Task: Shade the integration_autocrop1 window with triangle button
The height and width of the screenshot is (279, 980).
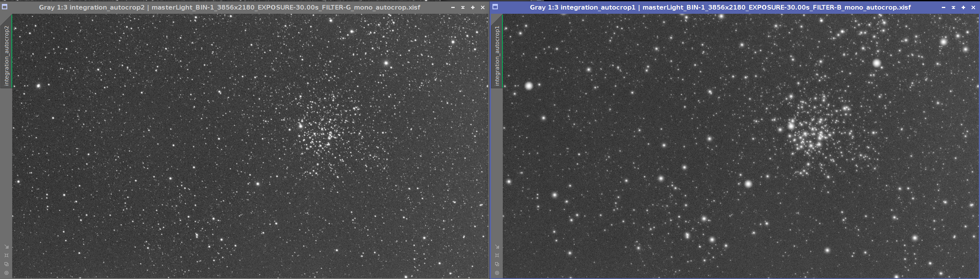Action: pos(953,7)
